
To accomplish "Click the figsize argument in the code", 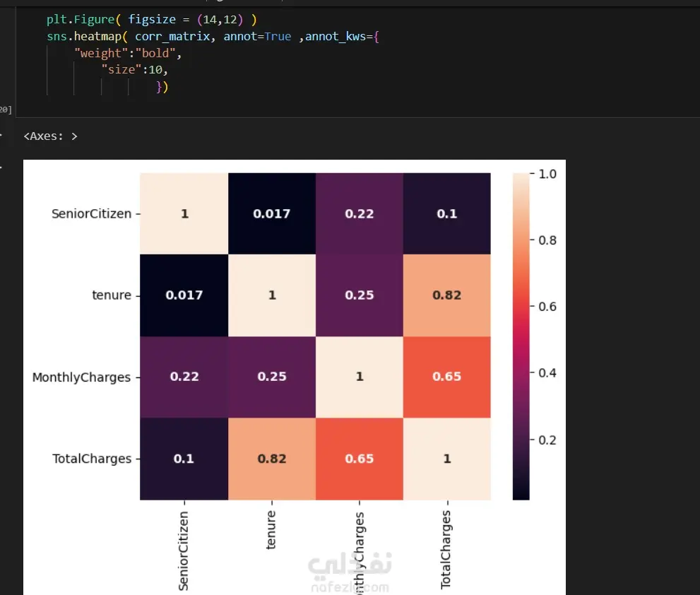I will click(152, 20).
